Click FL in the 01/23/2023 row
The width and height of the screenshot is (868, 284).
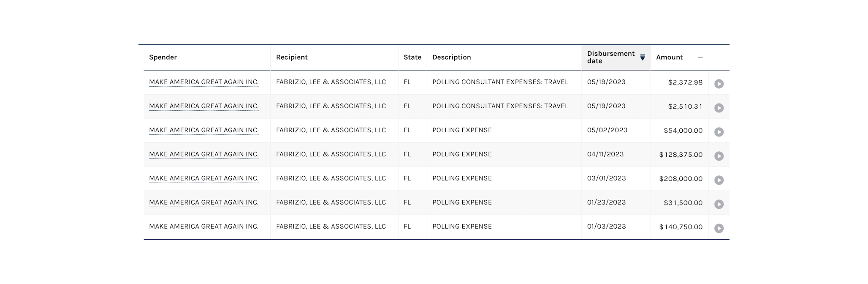[407, 202]
